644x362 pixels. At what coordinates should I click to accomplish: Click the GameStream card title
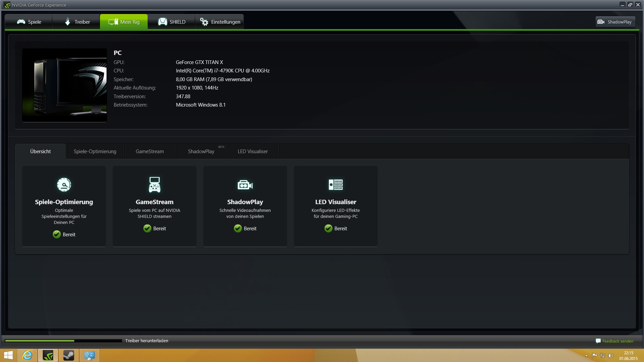coord(155,202)
